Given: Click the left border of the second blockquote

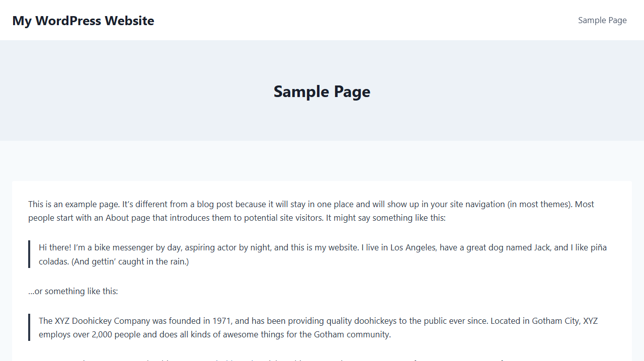Looking at the screenshot, I should coord(29,327).
